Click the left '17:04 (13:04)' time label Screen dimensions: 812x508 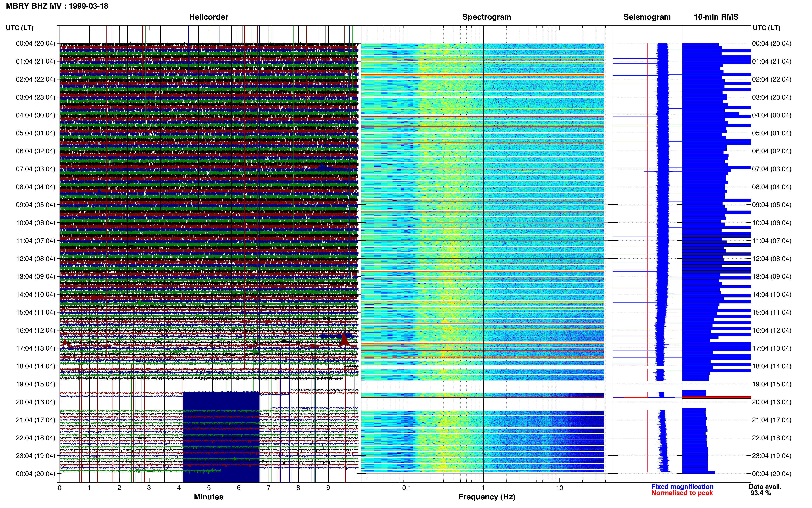tap(36, 348)
